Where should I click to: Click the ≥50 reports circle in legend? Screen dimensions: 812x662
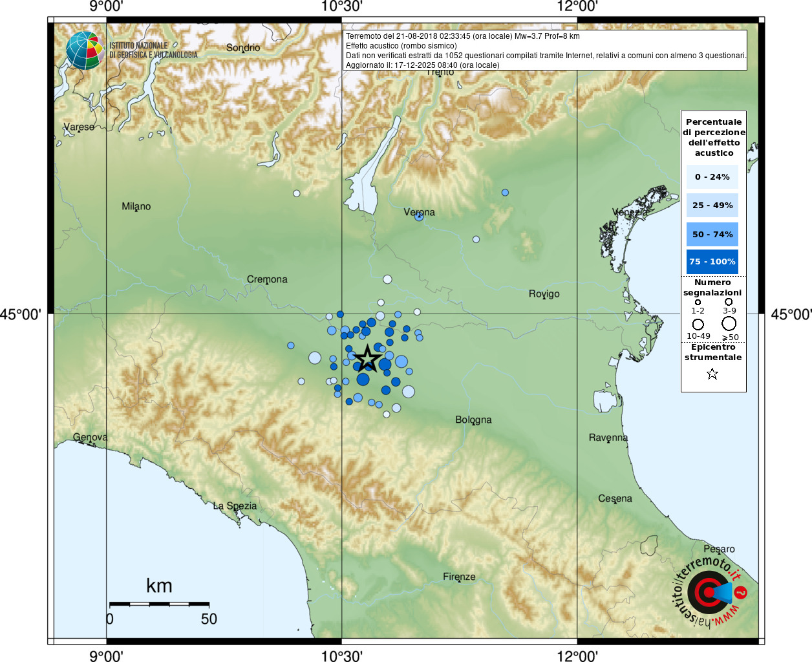[x=729, y=323]
